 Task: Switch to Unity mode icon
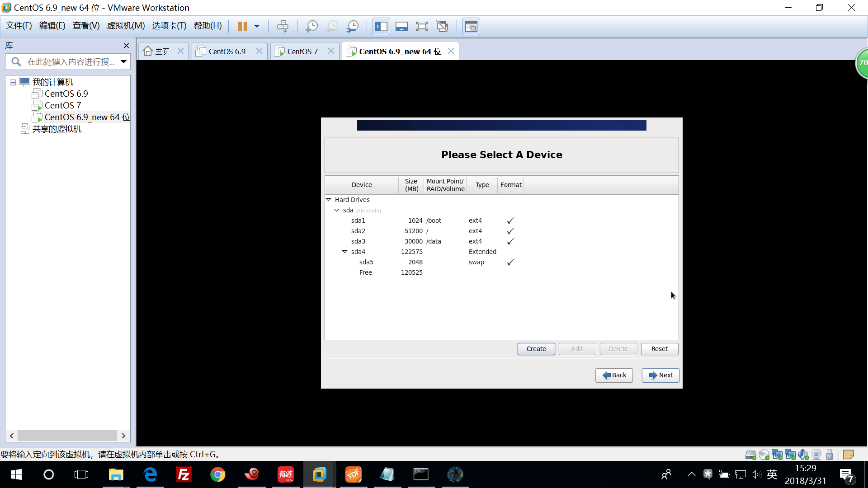coord(443,26)
